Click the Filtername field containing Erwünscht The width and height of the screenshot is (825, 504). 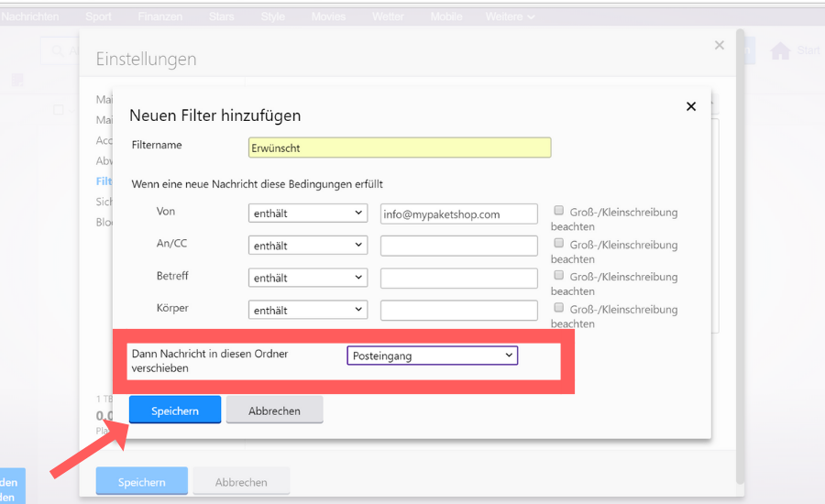pyautogui.click(x=400, y=148)
